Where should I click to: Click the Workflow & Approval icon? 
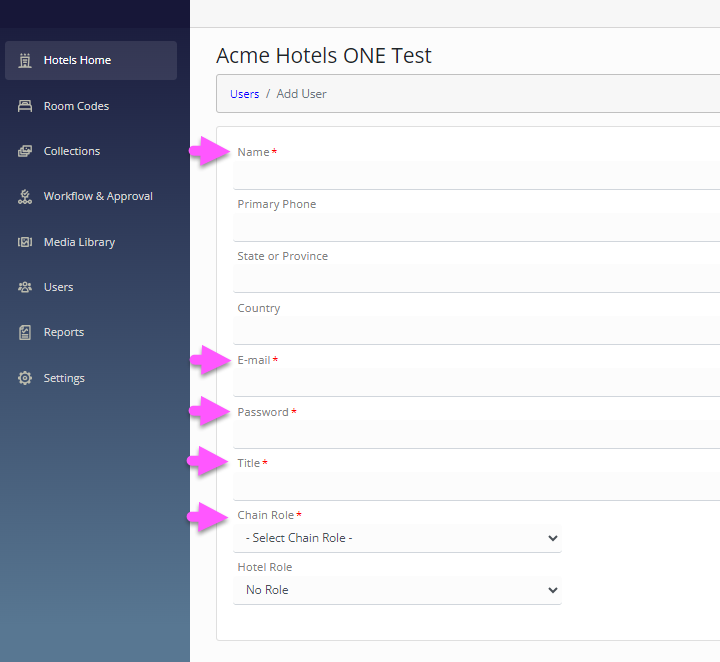pos(25,196)
